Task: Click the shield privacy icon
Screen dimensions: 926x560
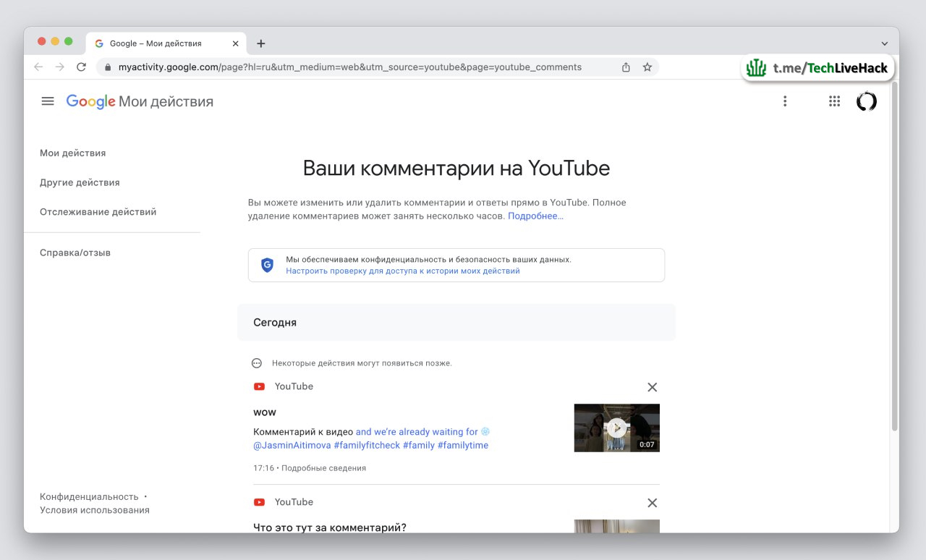Action: pyautogui.click(x=267, y=265)
